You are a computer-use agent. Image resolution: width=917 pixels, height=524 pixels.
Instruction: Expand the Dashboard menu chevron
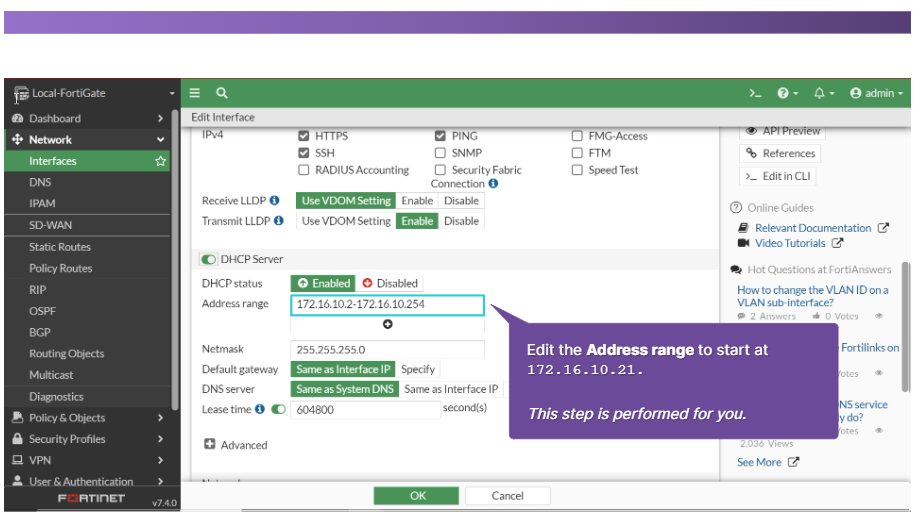coord(160,118)
